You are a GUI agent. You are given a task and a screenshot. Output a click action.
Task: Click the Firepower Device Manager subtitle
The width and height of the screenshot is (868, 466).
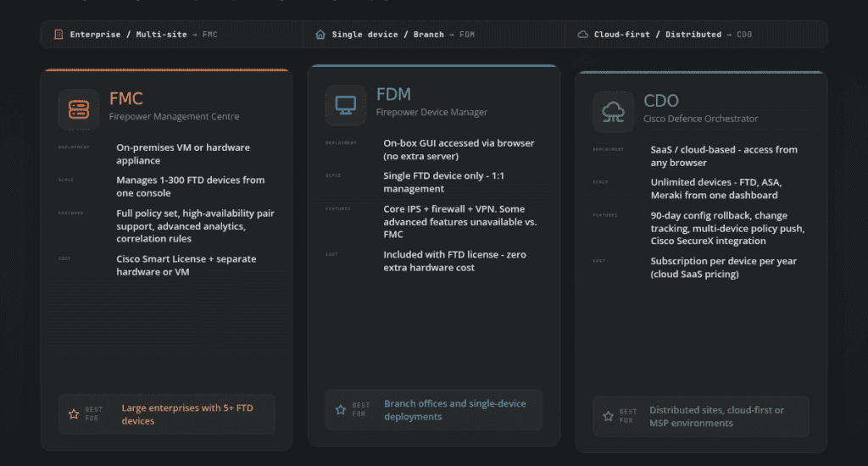click(x=431, y=113)
